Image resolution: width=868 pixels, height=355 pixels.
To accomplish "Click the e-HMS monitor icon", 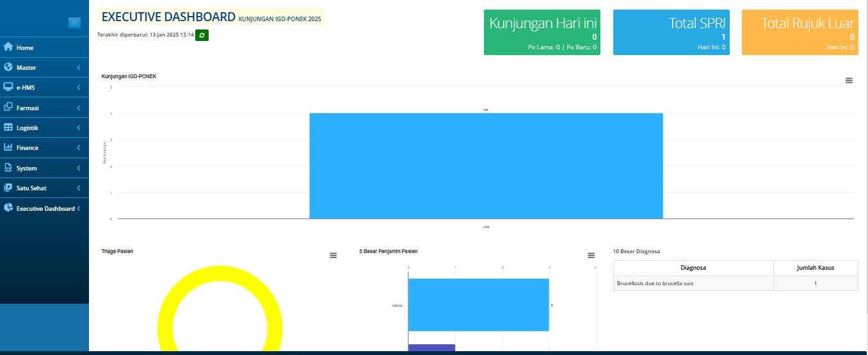I will coord(8,87).
